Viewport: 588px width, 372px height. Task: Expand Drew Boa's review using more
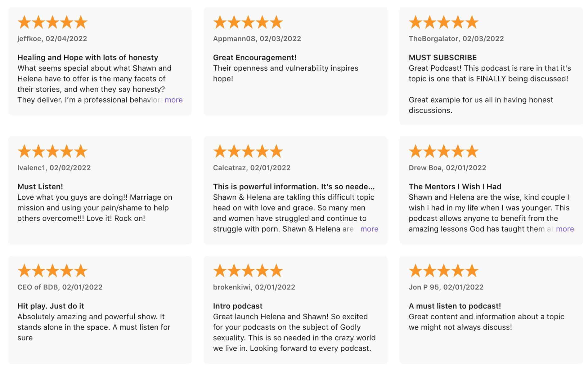pyautogui.click(x=565, y=229)
